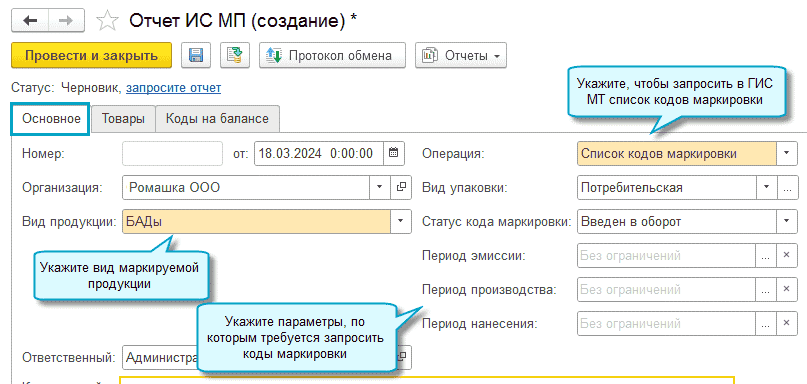The image size is (807, 384).
Task: Click Провести и закрыть button
Action: point(91,55)
